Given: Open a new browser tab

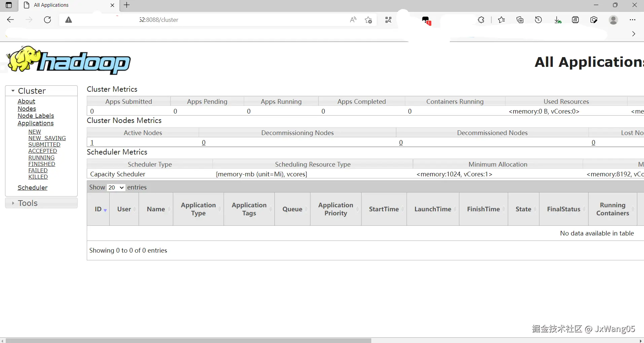Looking at the screenshot, I should click(x=127, y=5).
